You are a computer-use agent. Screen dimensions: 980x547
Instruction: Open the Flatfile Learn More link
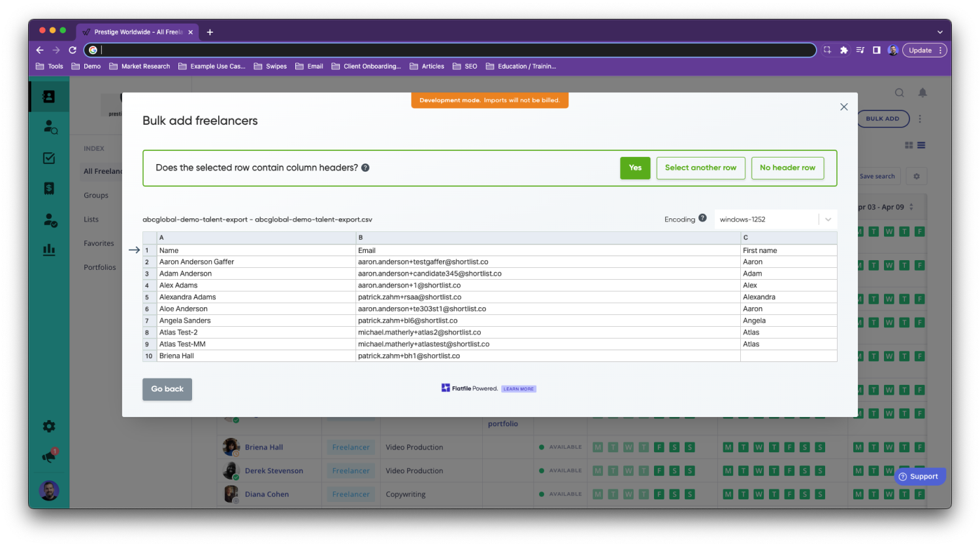click(x=519, y=389)
